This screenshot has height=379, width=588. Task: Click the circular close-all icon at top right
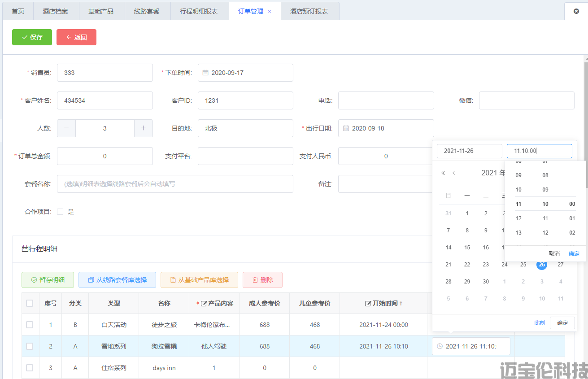[x=576, y=11]
